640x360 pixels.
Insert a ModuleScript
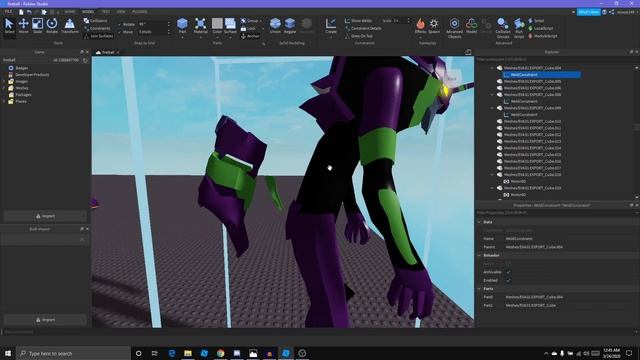click(542, 36)
